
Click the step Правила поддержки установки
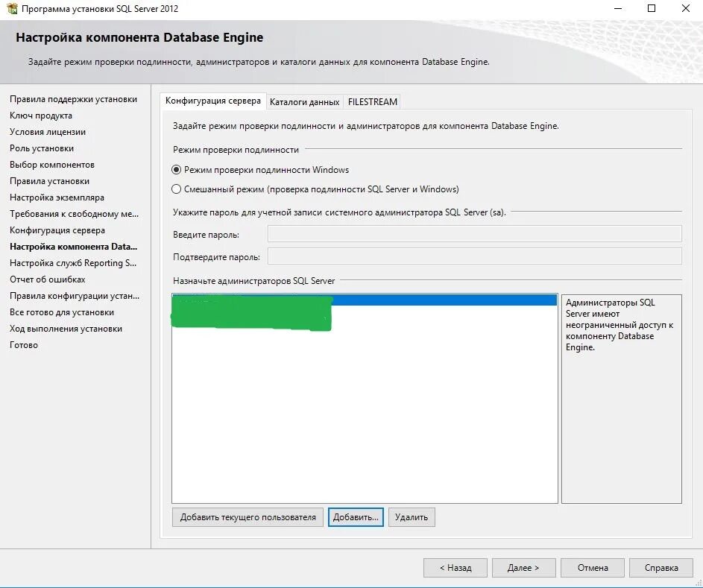(x=74, y=99)
